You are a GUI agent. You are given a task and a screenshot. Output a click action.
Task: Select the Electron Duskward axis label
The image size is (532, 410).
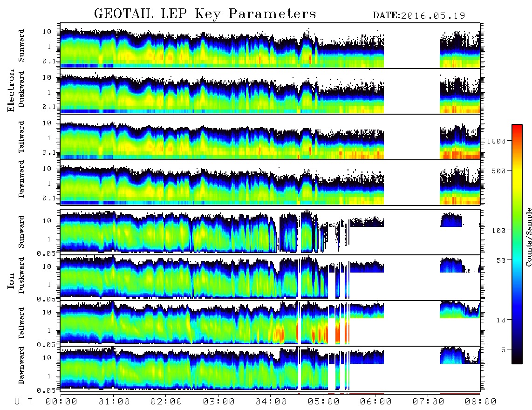21,89
